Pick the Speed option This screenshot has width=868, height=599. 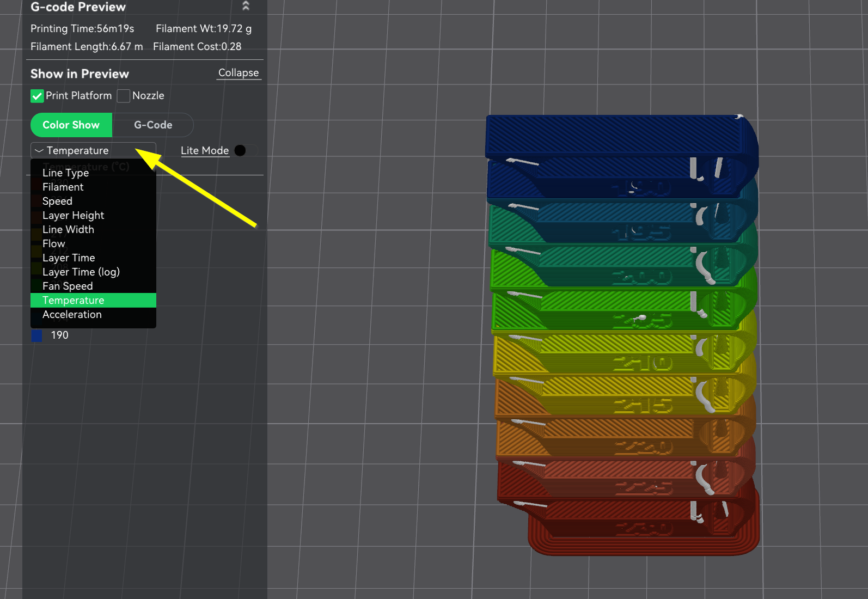pos(57,201)
